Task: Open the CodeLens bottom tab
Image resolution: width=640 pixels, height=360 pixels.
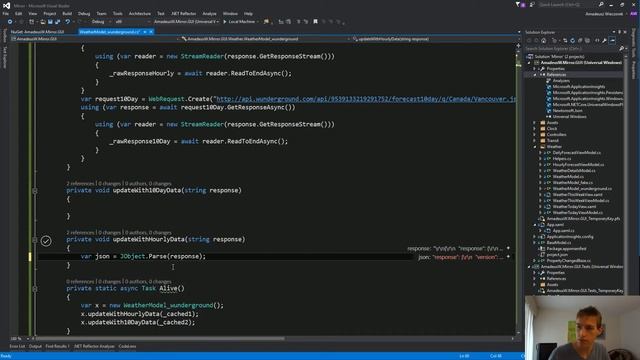Action: click(x=127, y=347)
